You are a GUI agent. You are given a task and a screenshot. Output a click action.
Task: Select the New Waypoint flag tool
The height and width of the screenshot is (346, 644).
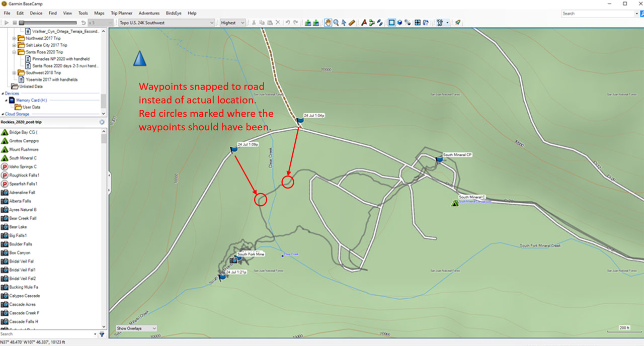364,23
